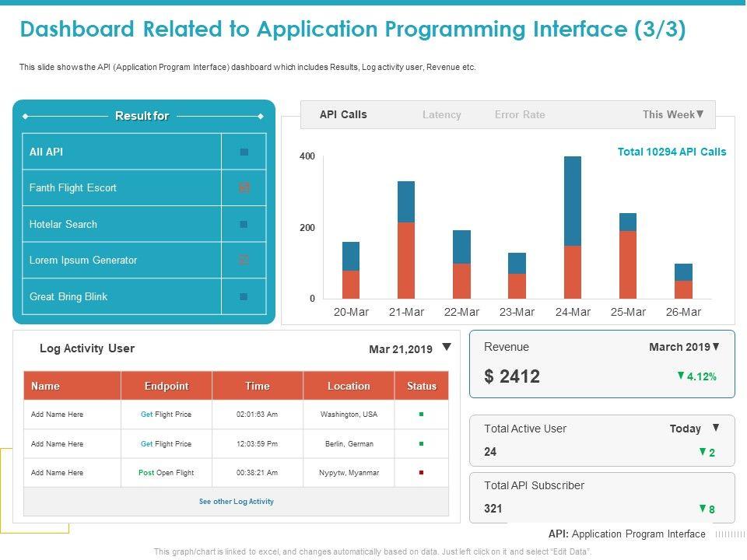The height and width of the screenshot is (560, 747).
Task: Switch to the Latency tab
Action: (441, 114)
